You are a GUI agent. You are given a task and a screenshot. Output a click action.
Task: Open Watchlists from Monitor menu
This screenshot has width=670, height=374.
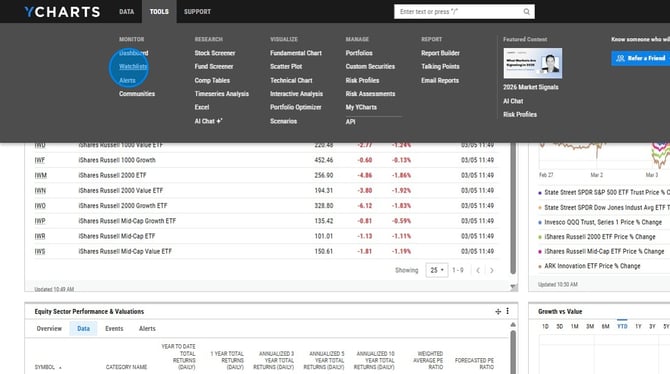coord(133,67)
